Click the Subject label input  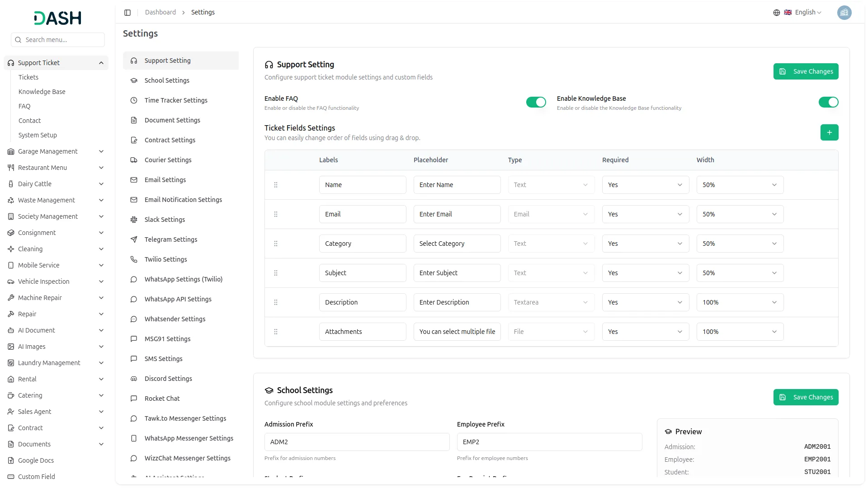[x=363, y=273]
